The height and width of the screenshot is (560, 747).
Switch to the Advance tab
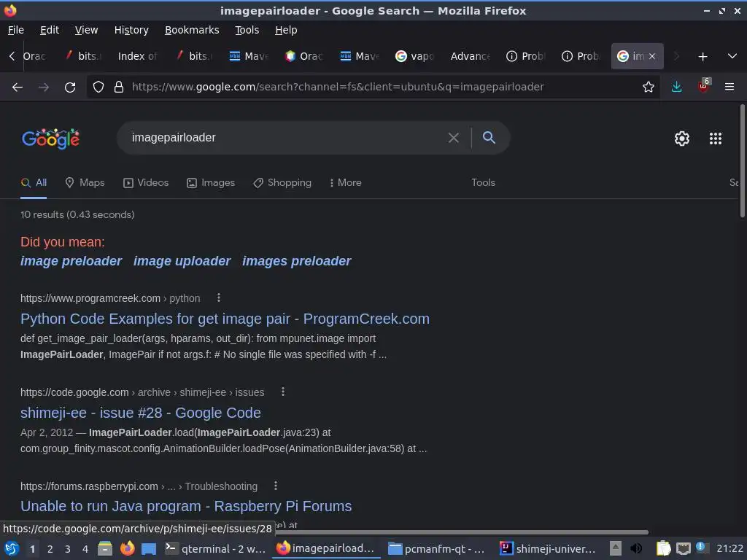click(471, 56)
